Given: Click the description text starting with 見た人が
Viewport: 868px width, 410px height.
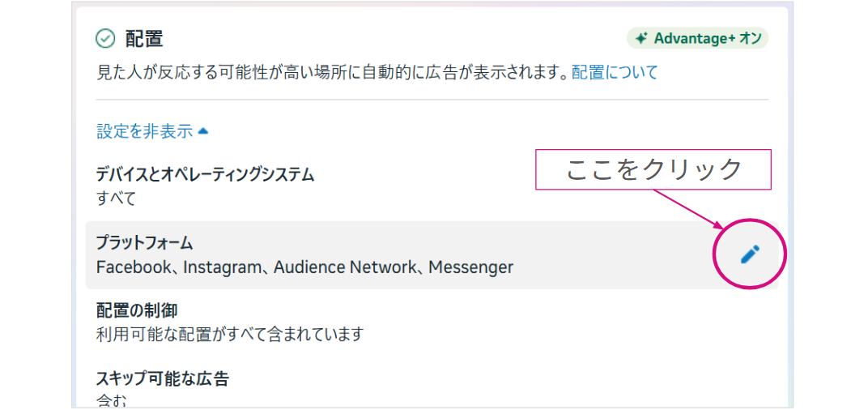Looking at the screenshot, I should pos(332,73).
